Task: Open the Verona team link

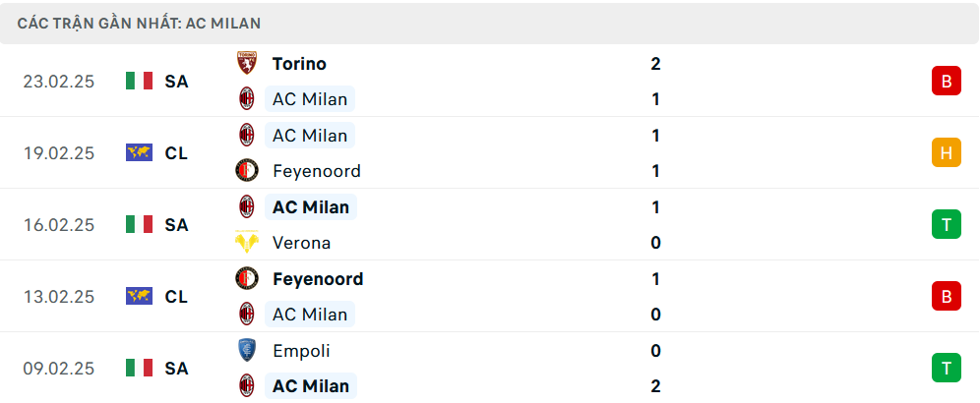Action: click(301, 243)
